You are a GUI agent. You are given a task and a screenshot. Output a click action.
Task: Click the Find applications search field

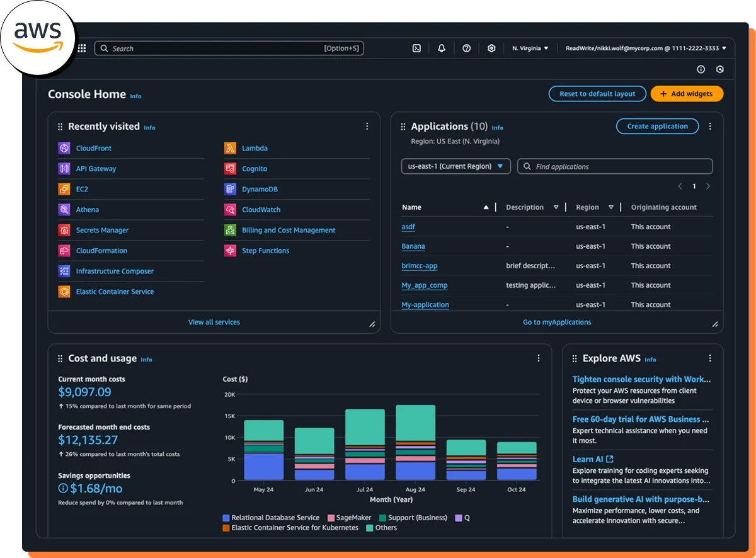[615, 166]
